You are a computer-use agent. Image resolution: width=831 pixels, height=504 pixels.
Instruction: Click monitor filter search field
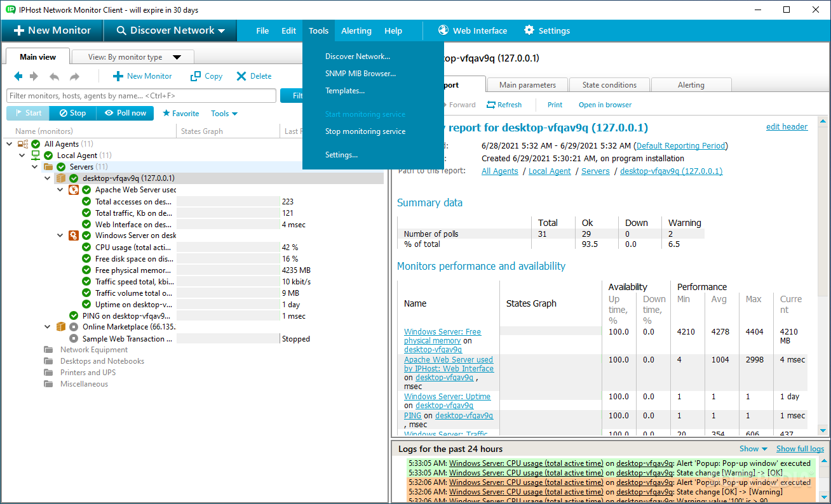141,95
